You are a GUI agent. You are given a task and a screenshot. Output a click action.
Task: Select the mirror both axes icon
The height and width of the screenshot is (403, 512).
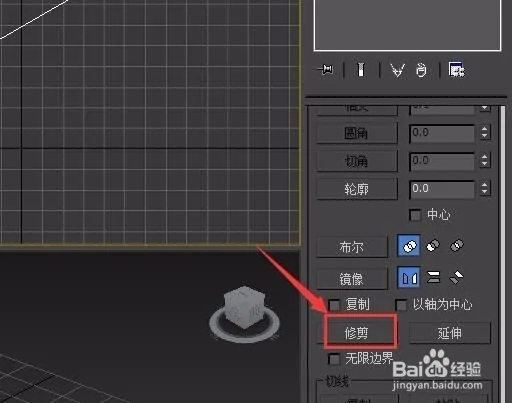(456, 277)
